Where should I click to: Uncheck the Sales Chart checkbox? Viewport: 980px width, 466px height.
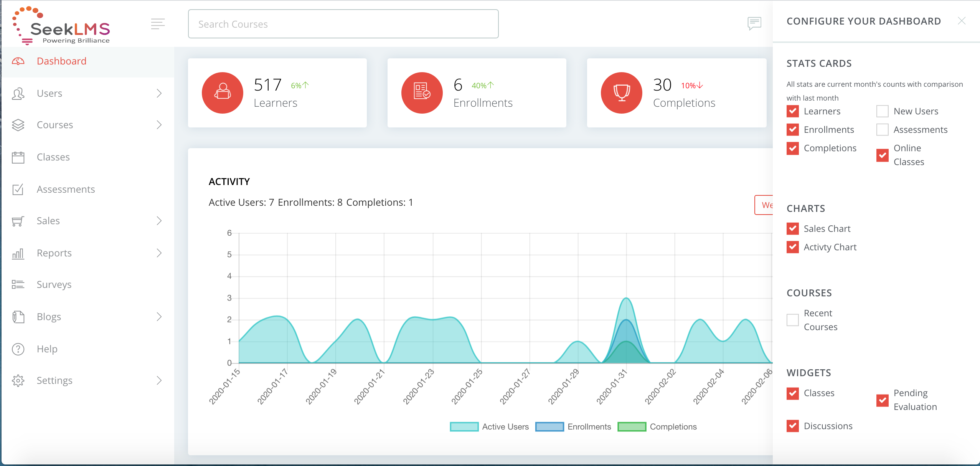tap(793, 229)
